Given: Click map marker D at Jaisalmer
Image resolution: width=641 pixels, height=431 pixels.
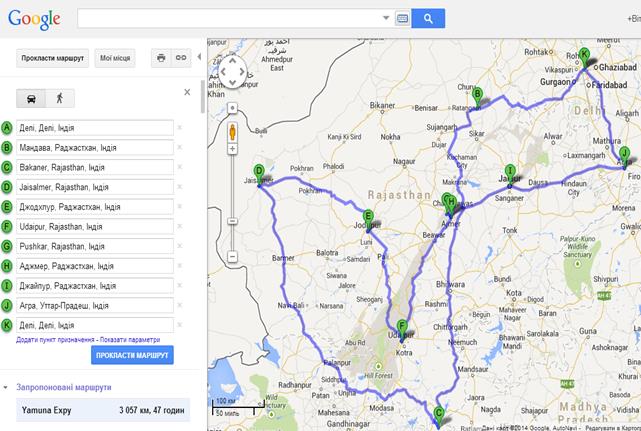Looking at the screenshot, I should 259,175.
